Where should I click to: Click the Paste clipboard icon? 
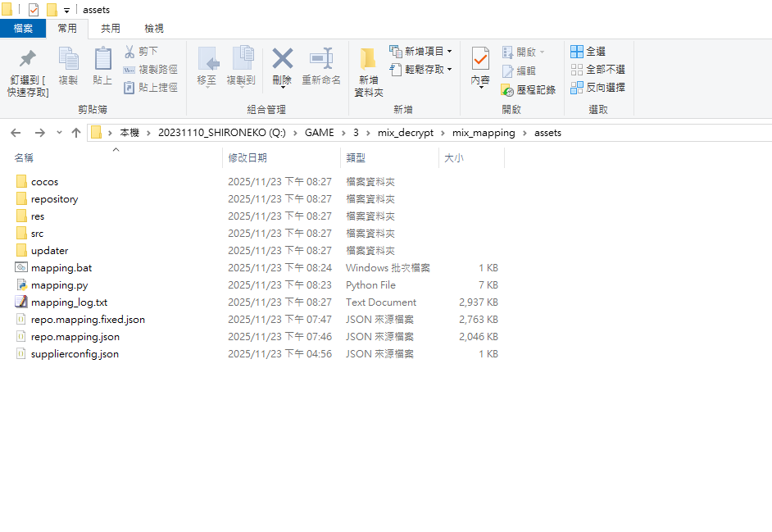pos(102,60)
